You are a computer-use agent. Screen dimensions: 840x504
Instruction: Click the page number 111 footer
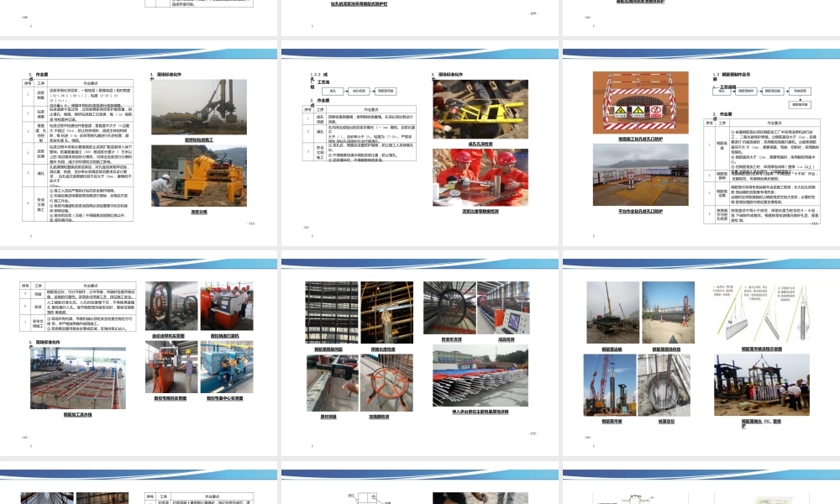(x=252, y=223)
